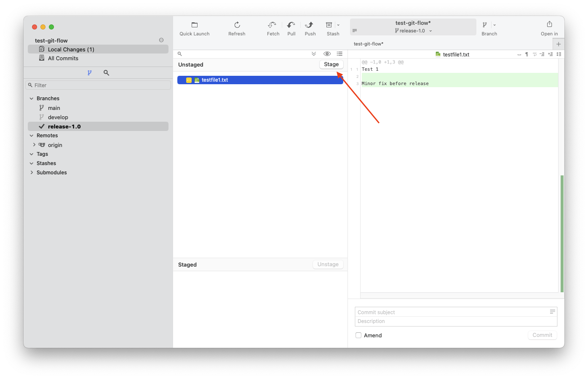The image size is (588, 379).
Task: Open the All Commits view
Action: coord(63,59)
